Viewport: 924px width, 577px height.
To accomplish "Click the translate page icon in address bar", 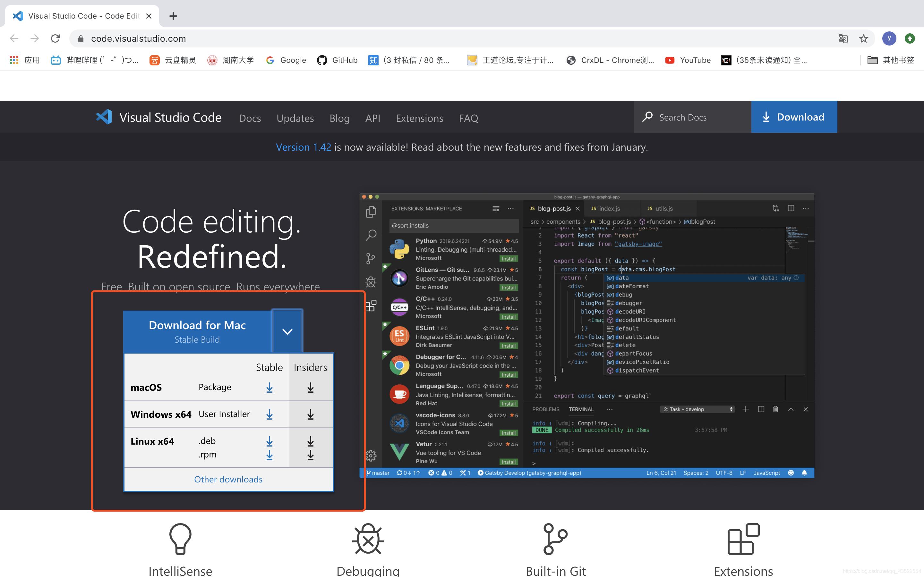I will point(843,38).
